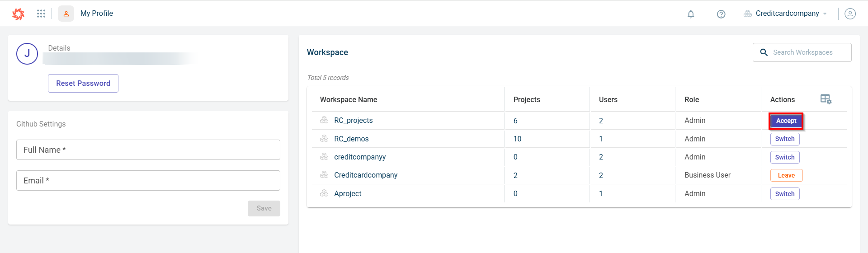Open the user account avatar menu

pos(850,14)
